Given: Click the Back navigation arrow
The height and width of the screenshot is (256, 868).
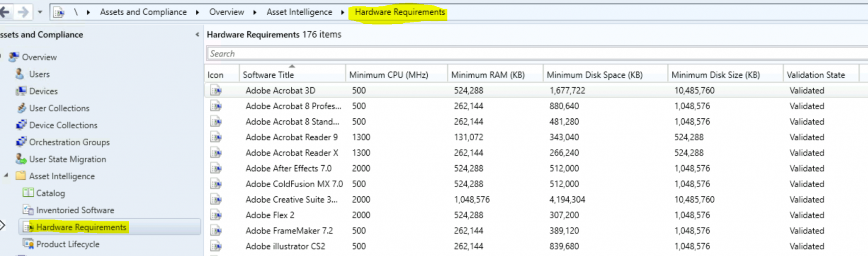Looking at the screenshot, I should (x=5, y=12).
